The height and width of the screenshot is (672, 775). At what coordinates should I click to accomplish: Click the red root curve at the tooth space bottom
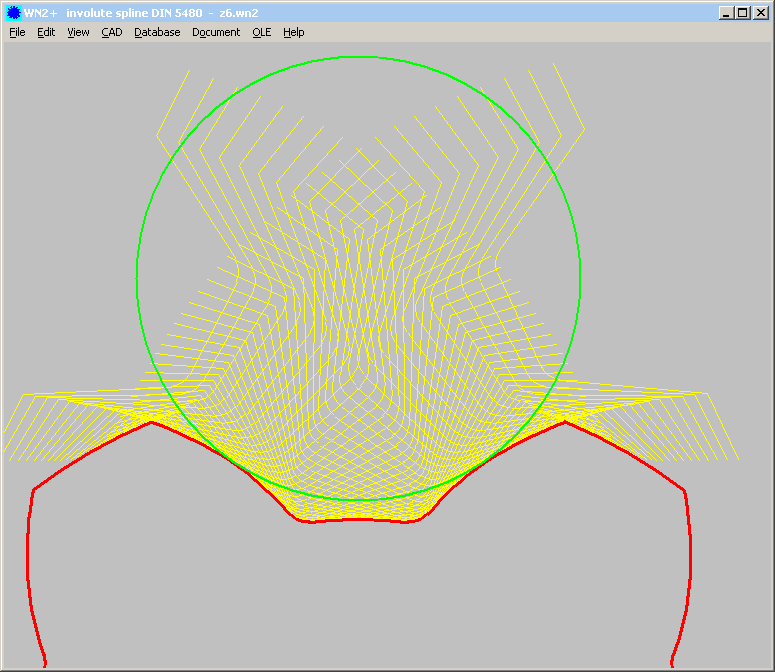358,520
